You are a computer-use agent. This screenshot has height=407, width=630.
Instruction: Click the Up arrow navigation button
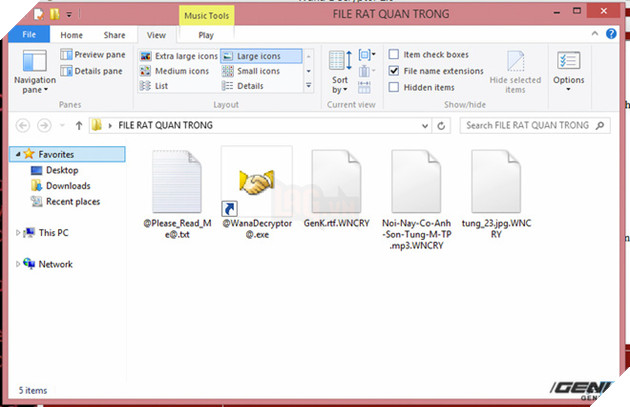(x=78, y=126)
